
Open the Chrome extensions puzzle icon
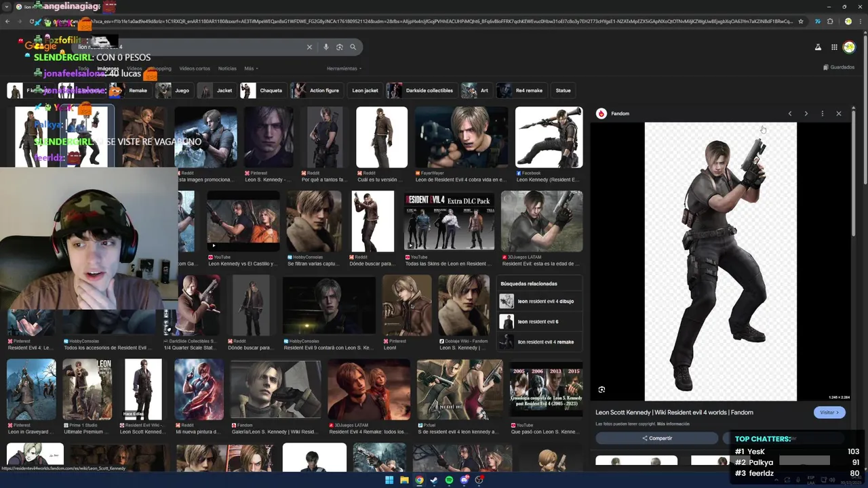point(830,21)
